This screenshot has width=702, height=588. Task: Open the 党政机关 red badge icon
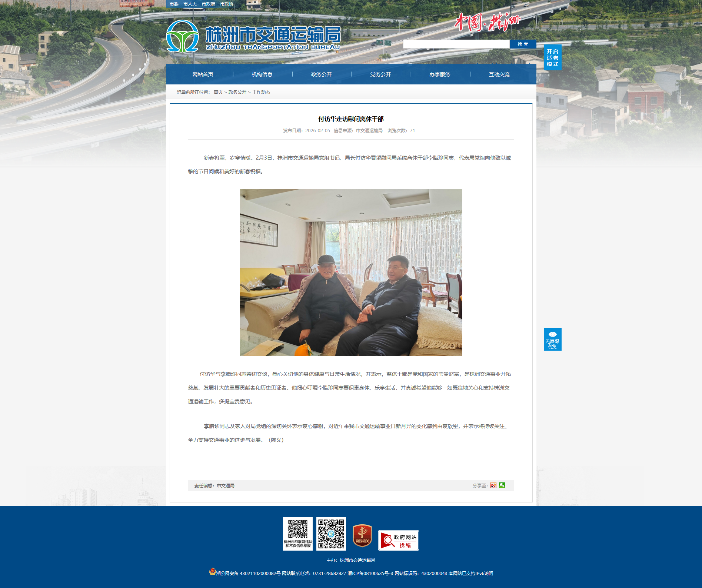tap(362, 535)
